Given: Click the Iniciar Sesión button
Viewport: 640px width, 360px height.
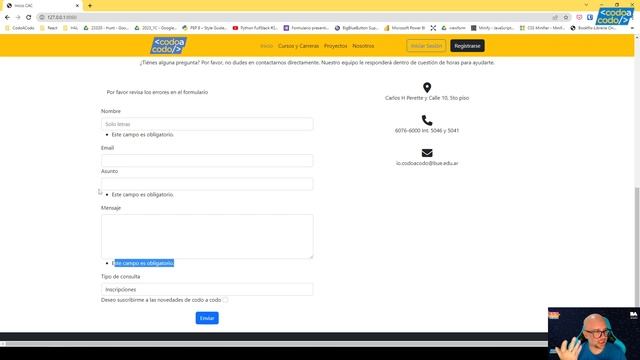Looking at the screenshot, I should (x=426, y=46).
